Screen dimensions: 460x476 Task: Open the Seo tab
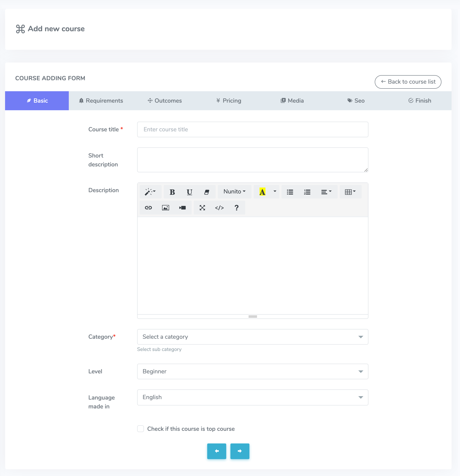click(356, 101)
